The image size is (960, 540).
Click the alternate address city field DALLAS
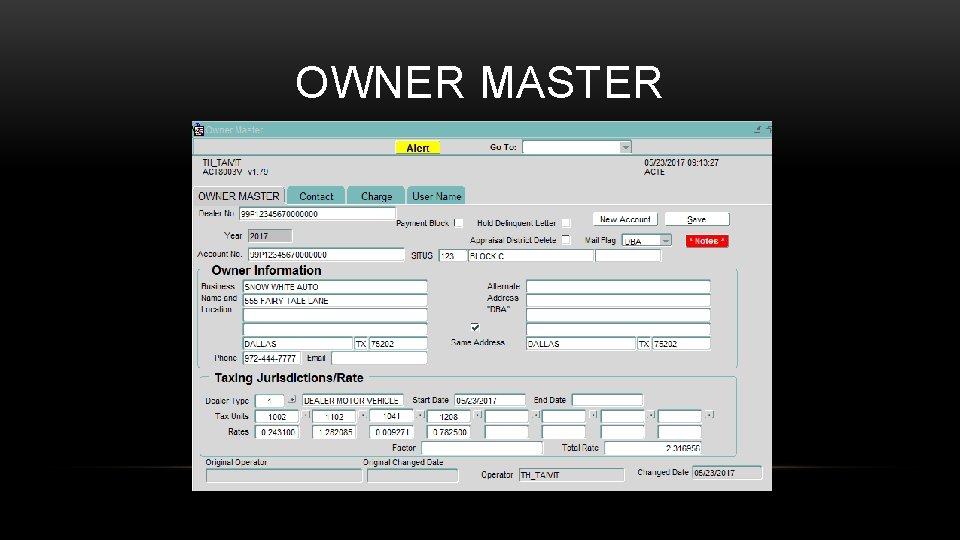click(x=580, y=343)
